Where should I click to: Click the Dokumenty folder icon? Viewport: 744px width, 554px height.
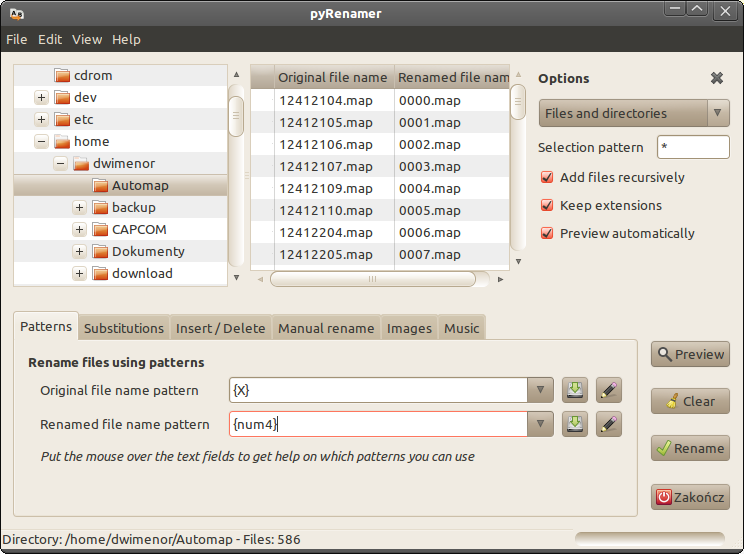[100, 251]
